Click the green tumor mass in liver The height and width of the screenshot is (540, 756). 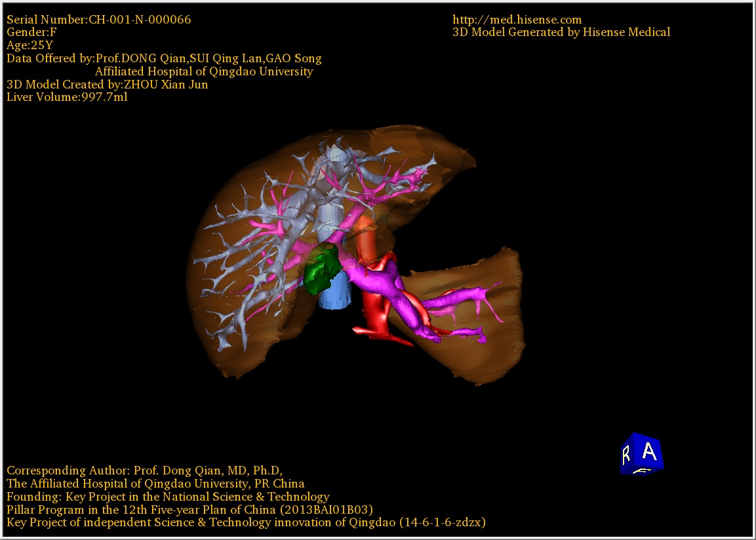tap(321, 269)
